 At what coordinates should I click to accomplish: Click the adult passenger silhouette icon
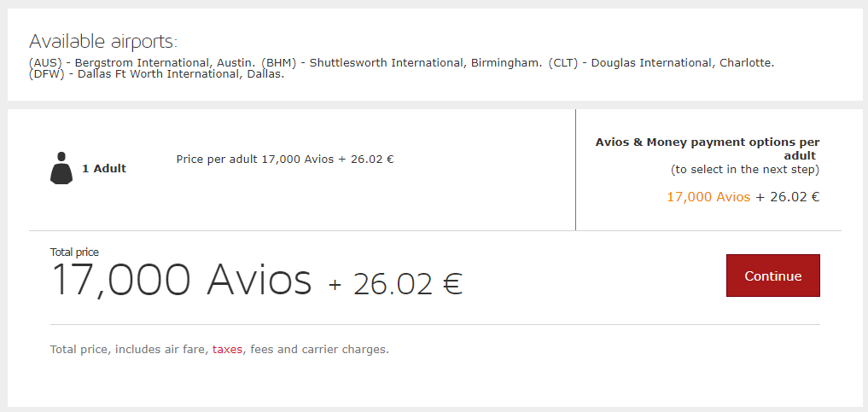(x=61, y=168)
